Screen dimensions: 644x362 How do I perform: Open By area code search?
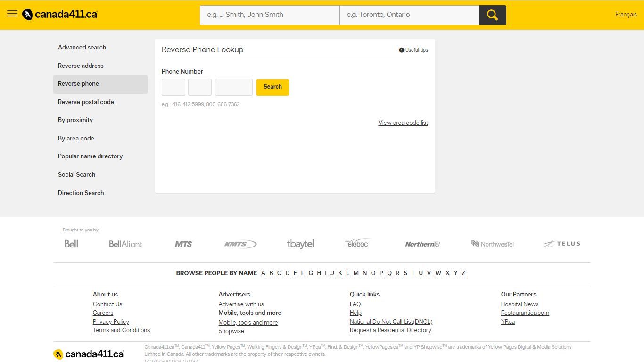click(100, 139)
